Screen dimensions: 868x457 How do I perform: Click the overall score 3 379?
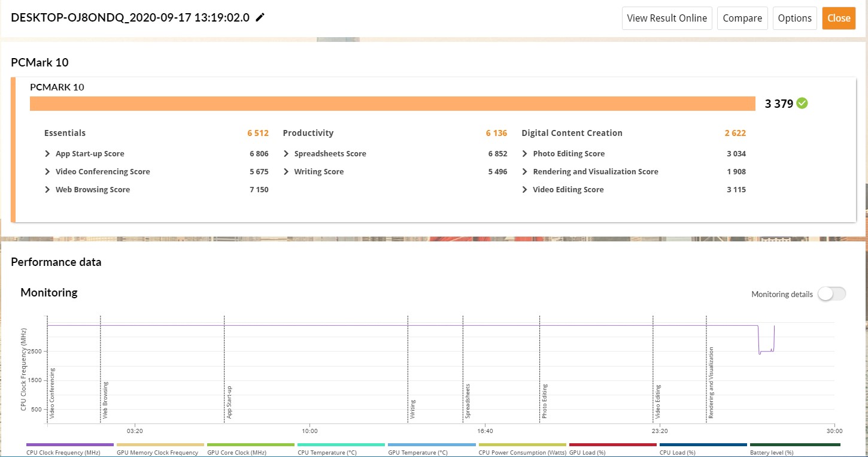coord(779,104)
